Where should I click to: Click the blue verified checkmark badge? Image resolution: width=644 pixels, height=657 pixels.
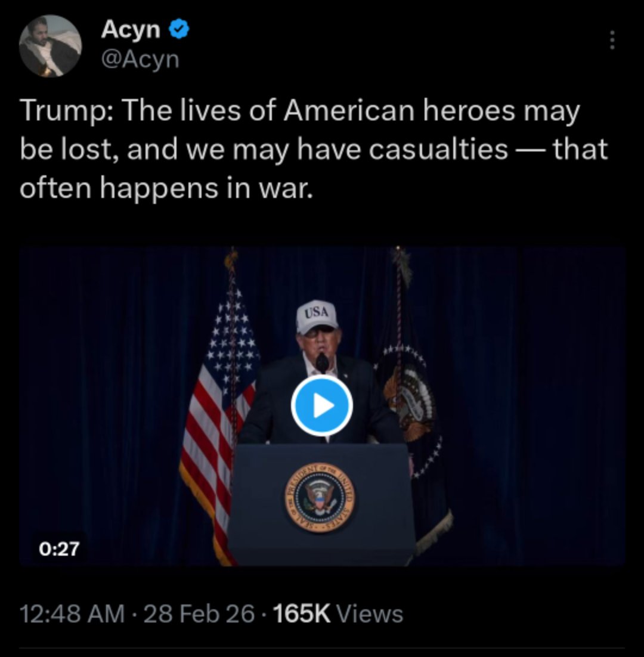click(179, 30)
